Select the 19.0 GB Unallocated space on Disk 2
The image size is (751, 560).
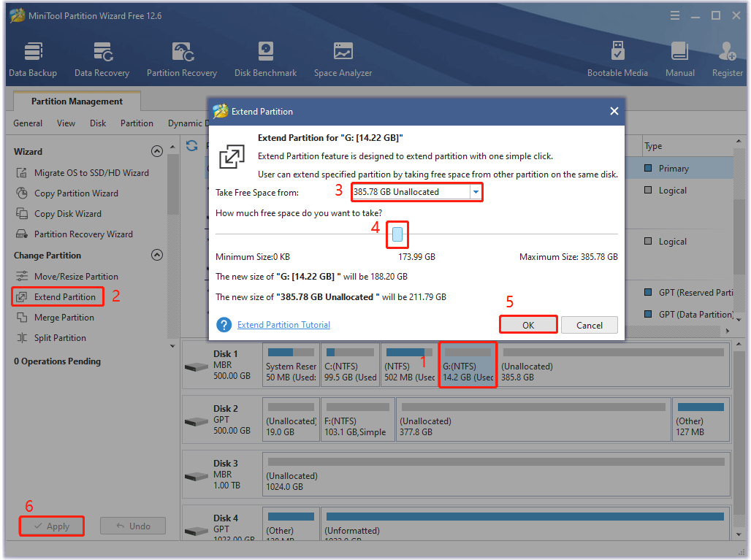pos(291,419)
